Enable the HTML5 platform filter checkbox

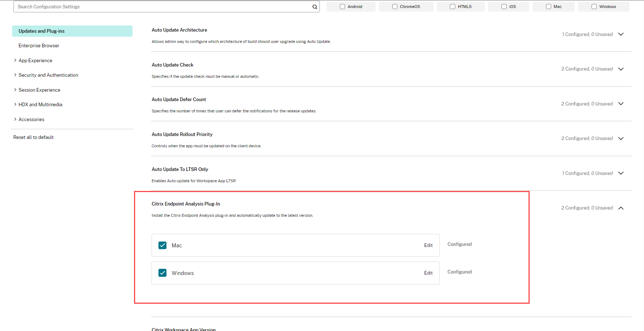click(452, 7)
